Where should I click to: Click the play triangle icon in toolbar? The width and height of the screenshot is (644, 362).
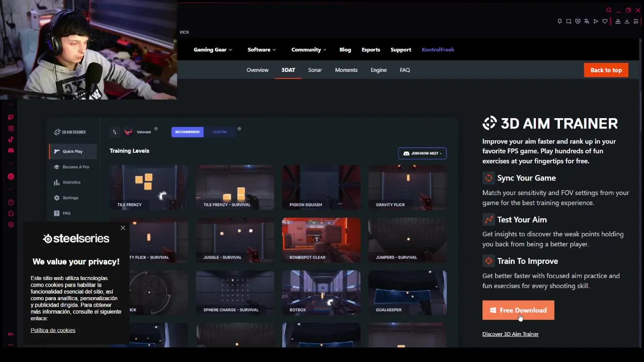[x=596, y=21]
